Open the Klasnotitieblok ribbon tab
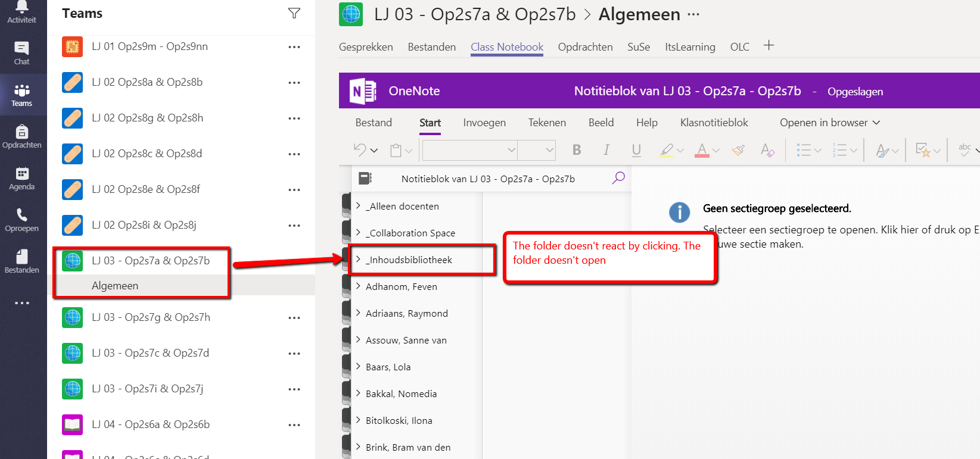The width and height of the screenshot is (980, 459). click(x=714, y=123)
